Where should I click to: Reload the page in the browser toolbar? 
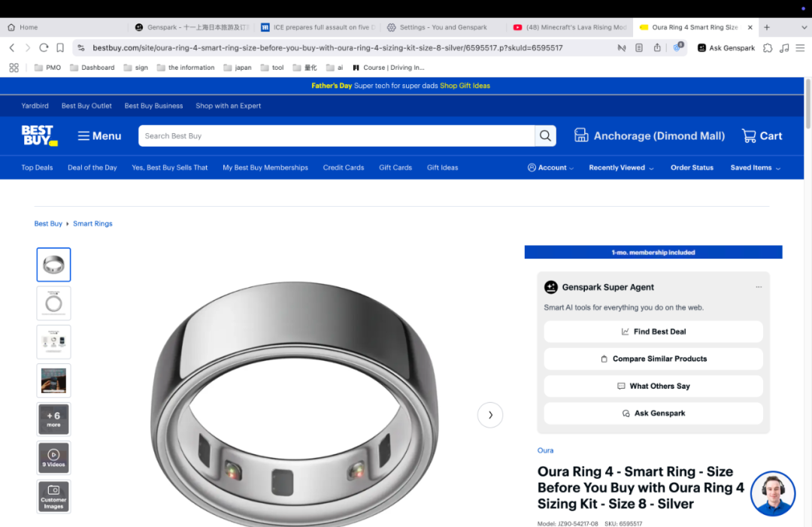(44, 47)
